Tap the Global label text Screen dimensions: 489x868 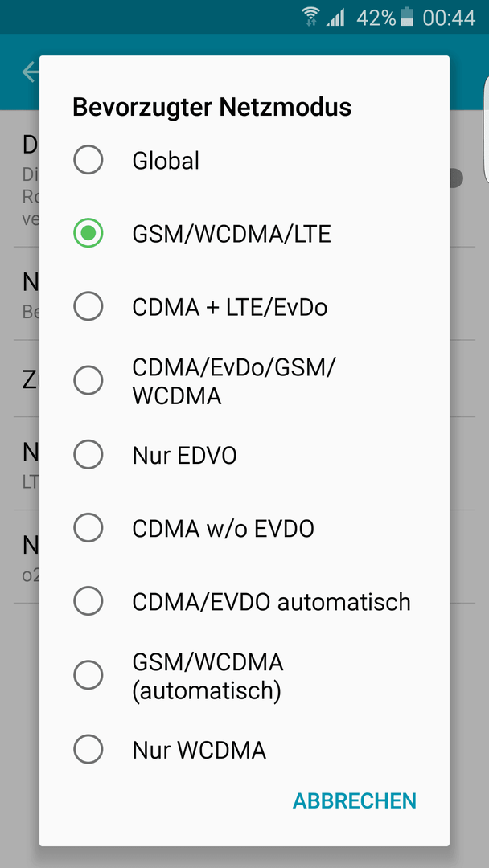click(166, 161)
